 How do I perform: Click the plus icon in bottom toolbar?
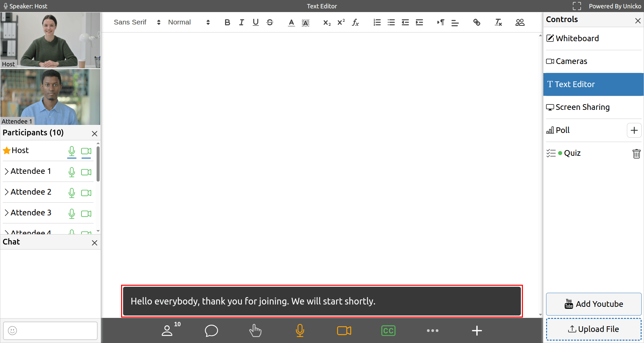pyautogui.click(x=477, y=331)
